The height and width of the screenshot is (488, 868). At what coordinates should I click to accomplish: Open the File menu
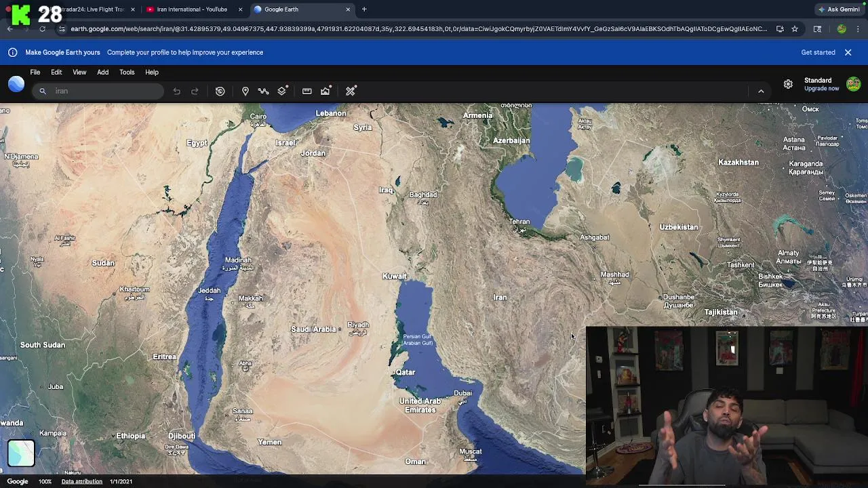click(35, 72)
